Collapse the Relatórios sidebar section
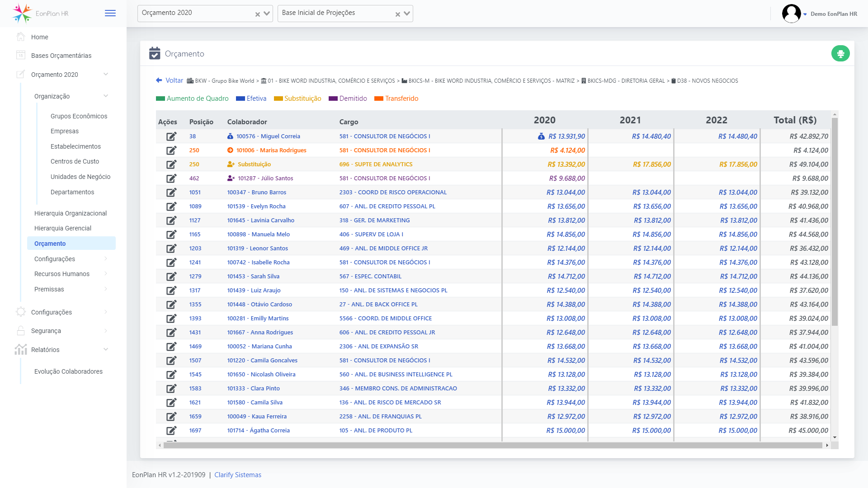Image resolution: width=868 pixels, height=488 pixels. [106, 349]
